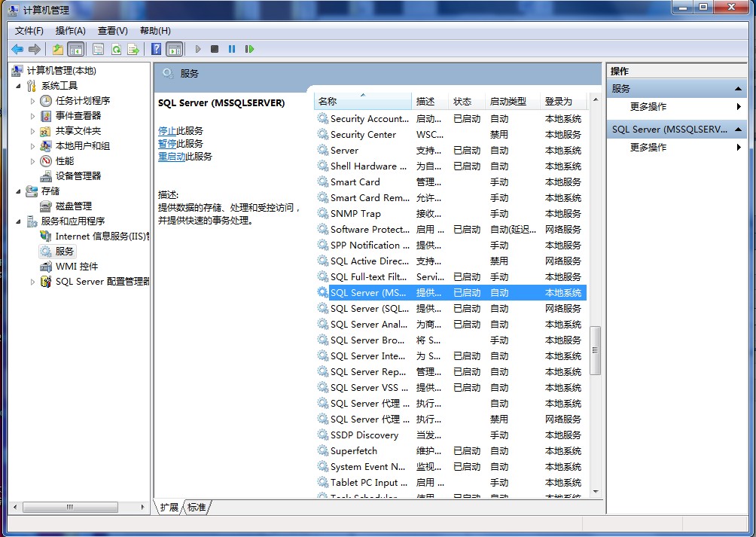This screenshot has width=756, height=537.
Task: Click the Properties toolbar icon
Action: click(x=99, y=49)
